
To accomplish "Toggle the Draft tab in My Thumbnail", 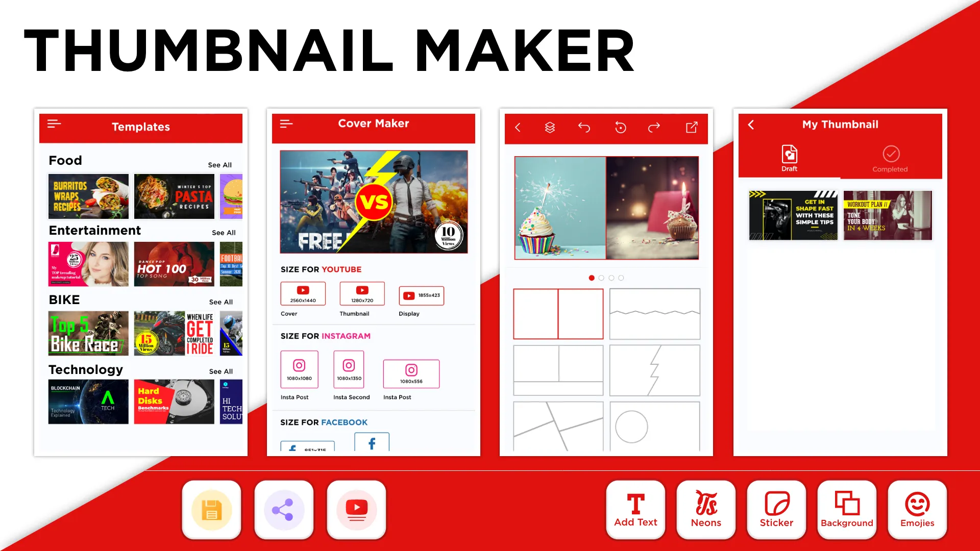I will point(789,158).
